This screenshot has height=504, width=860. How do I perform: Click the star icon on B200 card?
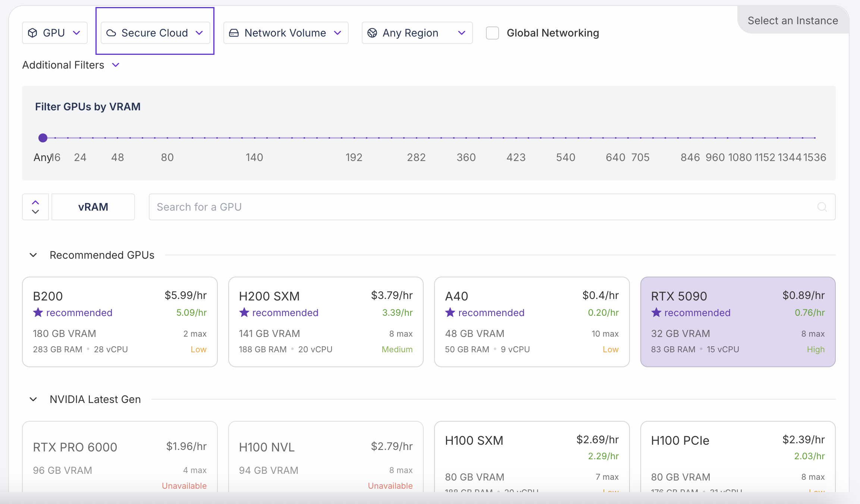tap(38, 312)
